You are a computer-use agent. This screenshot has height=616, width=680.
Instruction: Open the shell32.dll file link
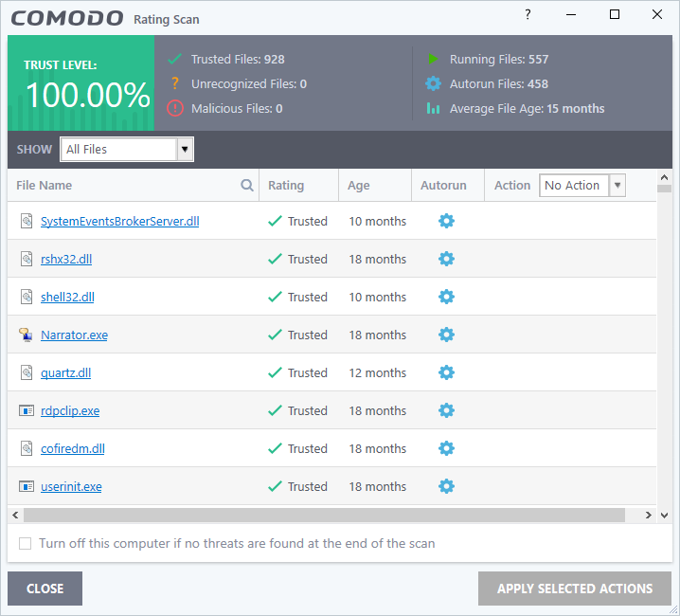67,297
